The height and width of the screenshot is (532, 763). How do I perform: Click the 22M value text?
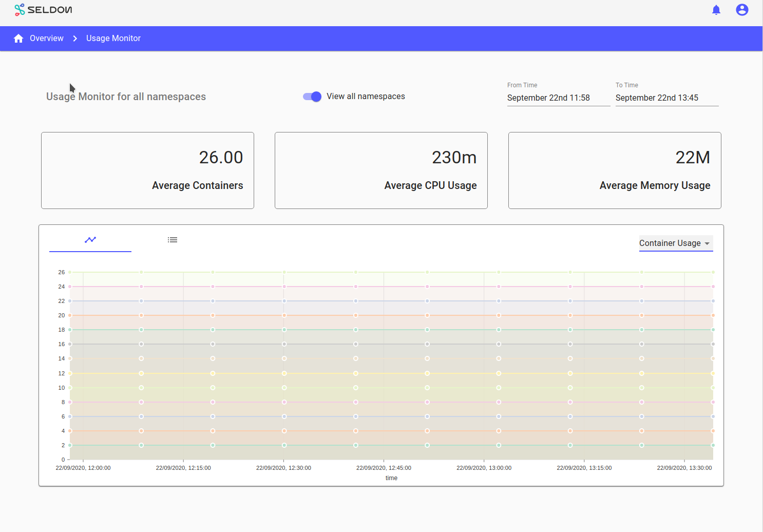click(693, 157)
